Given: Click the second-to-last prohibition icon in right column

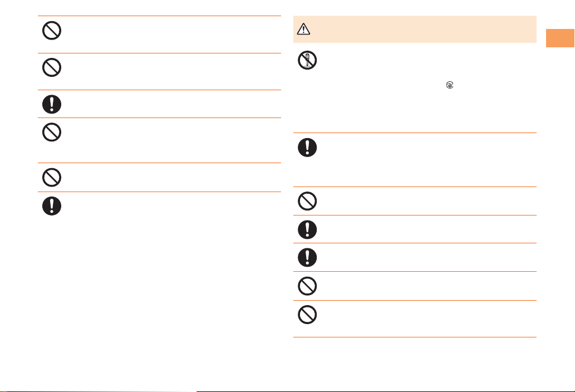Looking at the screenshot, I should [x=308, y=286].
